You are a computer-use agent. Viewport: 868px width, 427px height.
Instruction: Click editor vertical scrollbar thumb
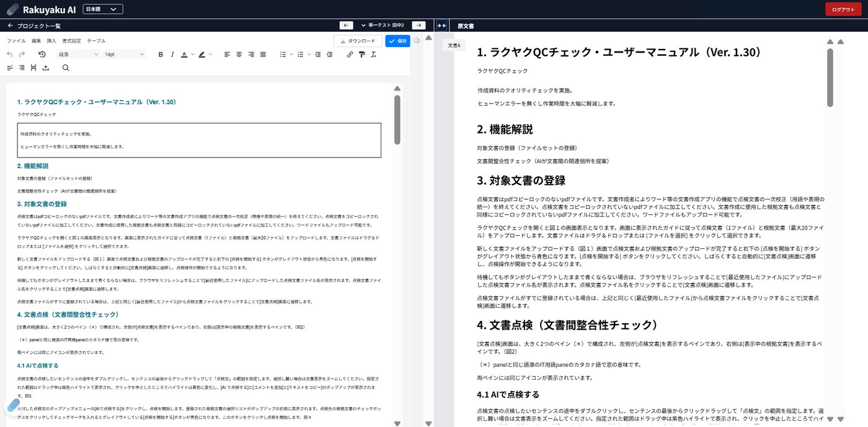click(397, 120)
